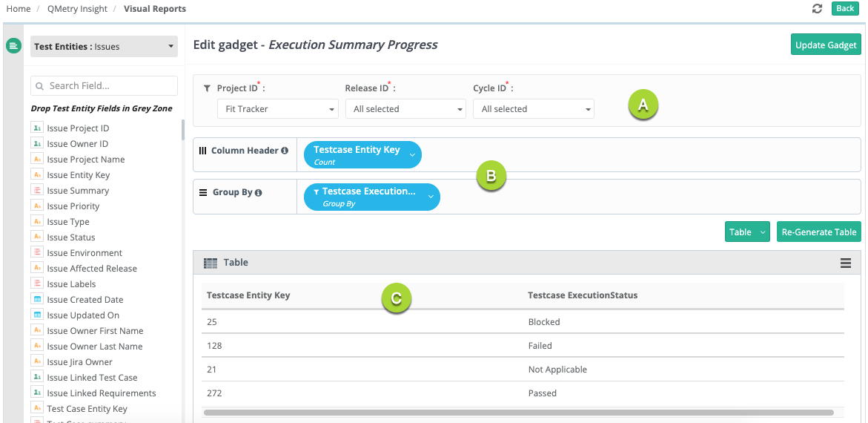Click the Column Header info icon
Screen dimensions: 868x423
tap(285, 151)
